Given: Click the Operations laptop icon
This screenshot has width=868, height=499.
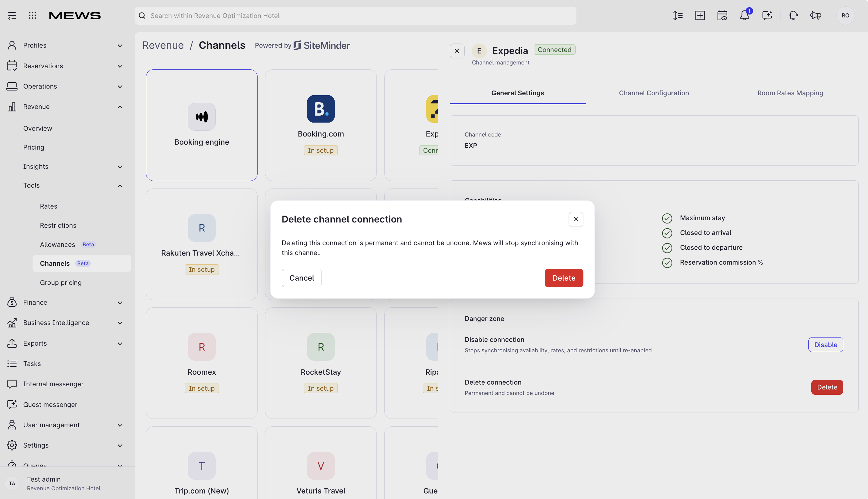Looking at the screenshot, I should (12, 86).
